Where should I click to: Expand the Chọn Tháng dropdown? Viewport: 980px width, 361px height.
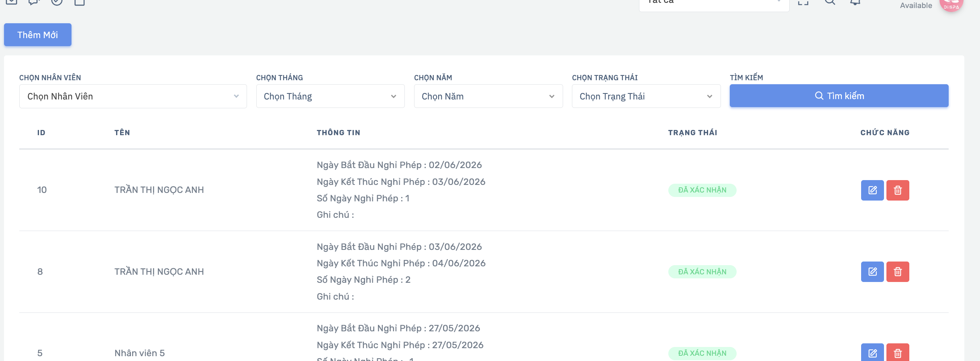click(330, 96)
